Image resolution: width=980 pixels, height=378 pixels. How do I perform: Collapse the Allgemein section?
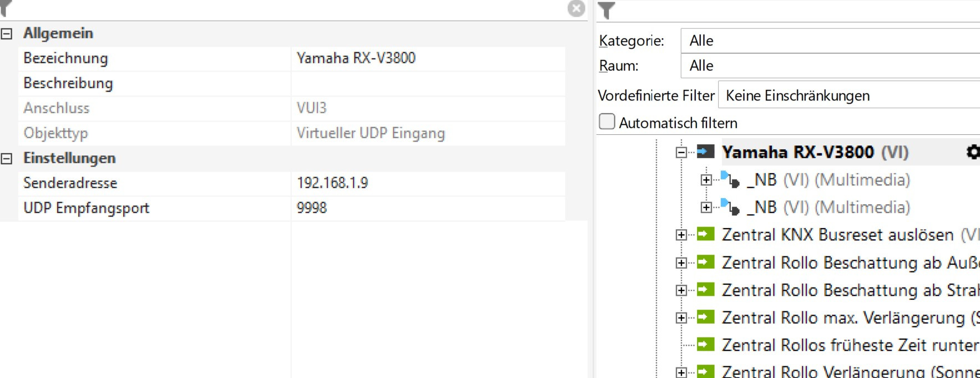(x=7, y=34)
